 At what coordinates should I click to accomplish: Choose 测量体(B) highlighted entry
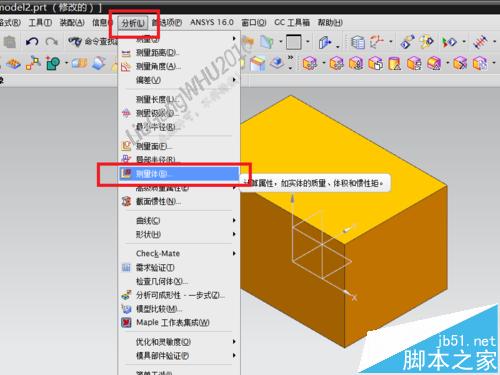coord(179,174)
